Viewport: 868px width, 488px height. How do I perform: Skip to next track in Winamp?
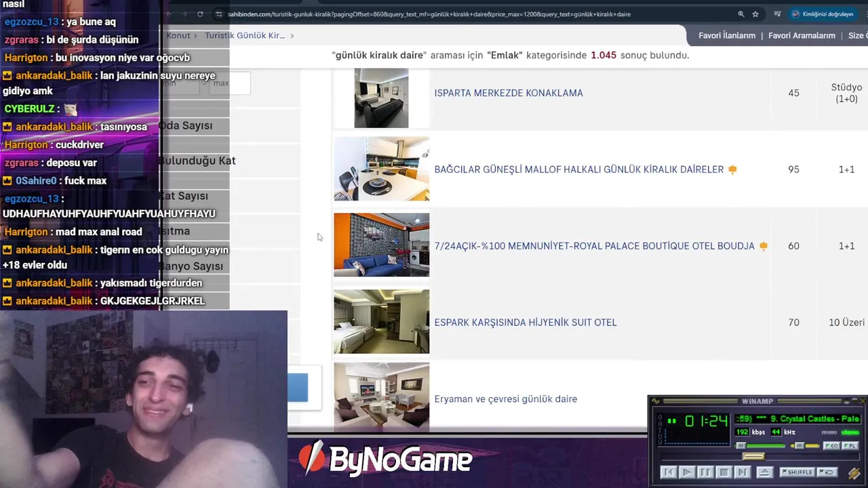tap(743, 472)
